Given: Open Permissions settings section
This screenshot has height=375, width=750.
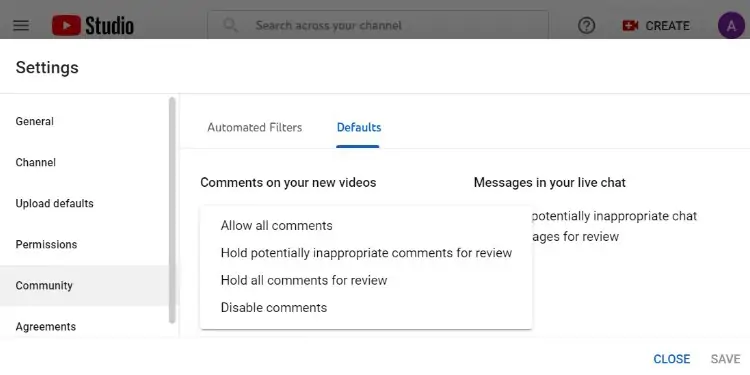Looking at the screenshot, I should (x=84, y=244).
